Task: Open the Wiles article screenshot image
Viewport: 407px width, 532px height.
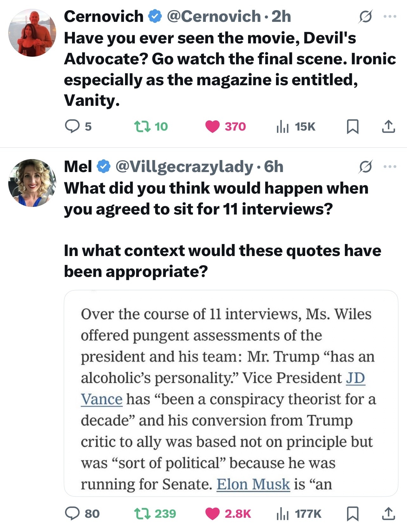Action: coord(231,393)
